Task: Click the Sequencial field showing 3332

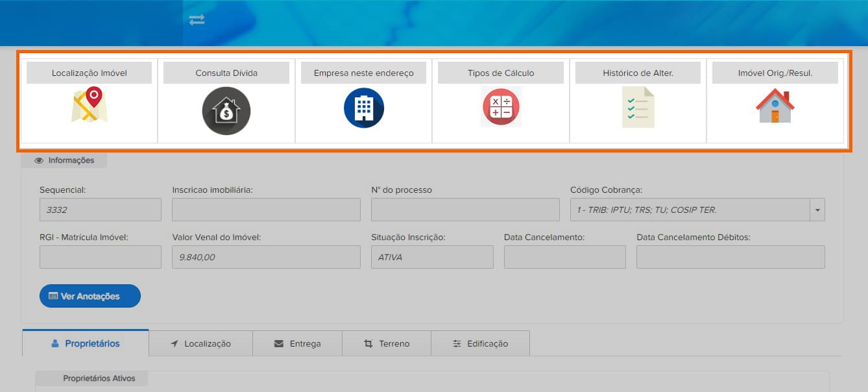Action: click(101, 210)
